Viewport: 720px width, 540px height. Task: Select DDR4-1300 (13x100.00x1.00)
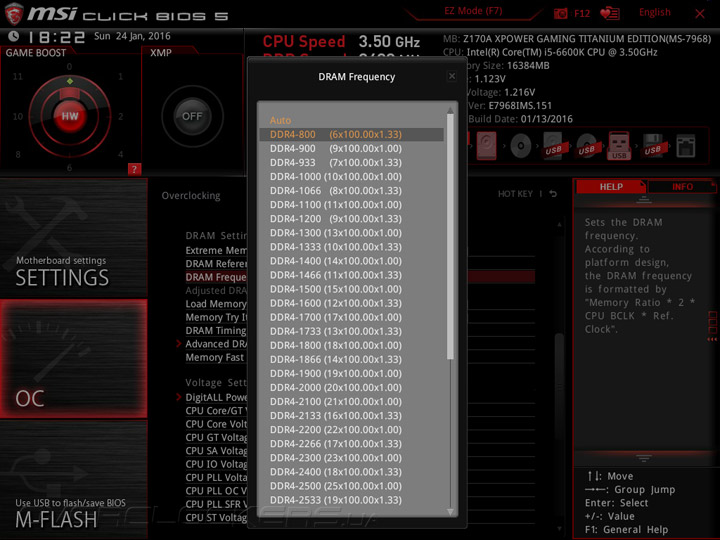pyautogui.click(x=351, y=233)
